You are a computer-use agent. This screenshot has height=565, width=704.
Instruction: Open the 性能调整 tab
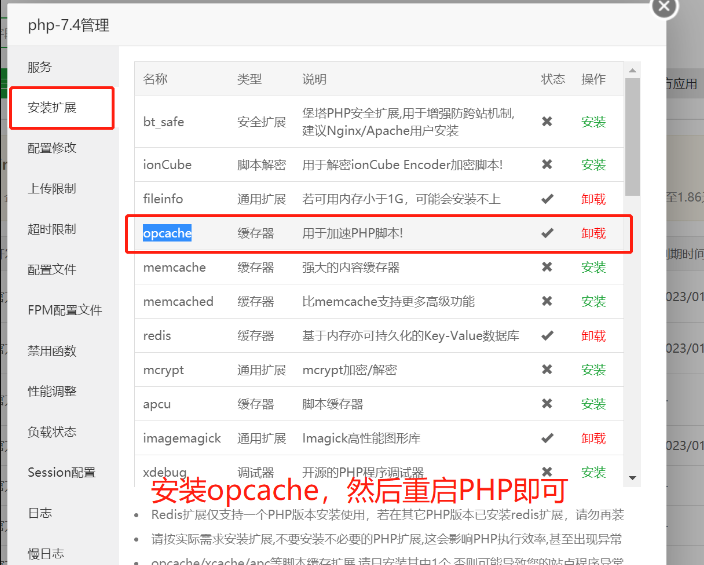(52, 391)
